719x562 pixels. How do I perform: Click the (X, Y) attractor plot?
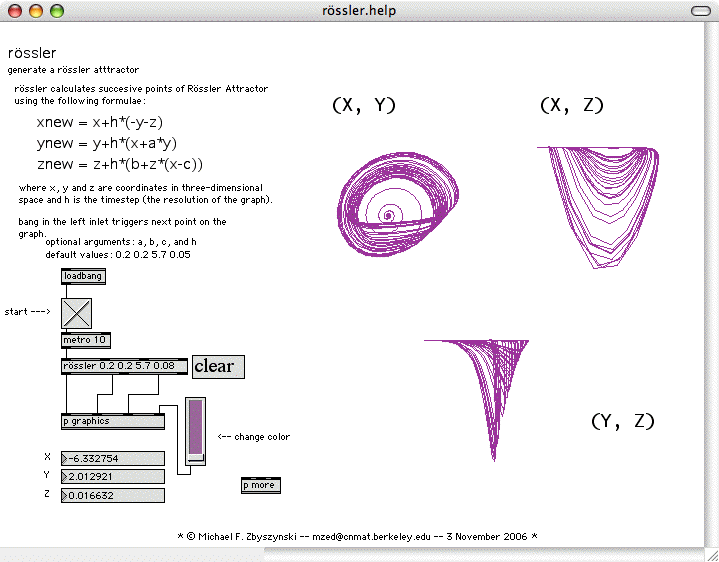click(398, 204)
